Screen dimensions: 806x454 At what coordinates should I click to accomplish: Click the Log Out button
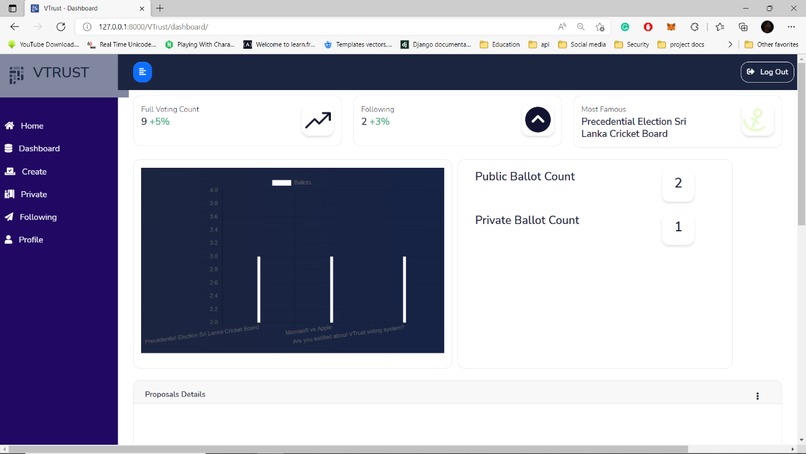click(x=767, y=72)
